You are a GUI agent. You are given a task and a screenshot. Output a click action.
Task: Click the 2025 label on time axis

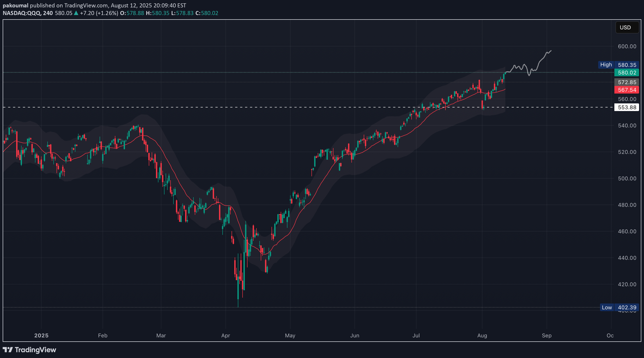pos(41,336)
